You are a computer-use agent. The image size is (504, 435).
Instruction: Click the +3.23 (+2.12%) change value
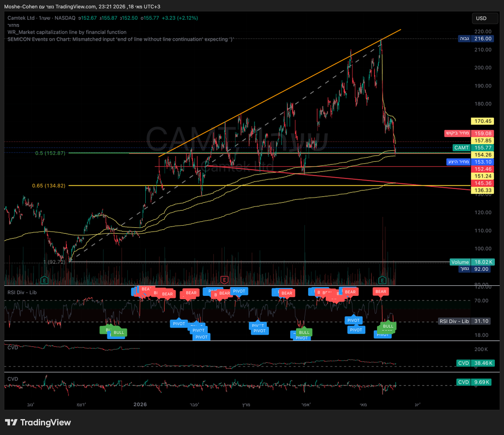[179, 18]
